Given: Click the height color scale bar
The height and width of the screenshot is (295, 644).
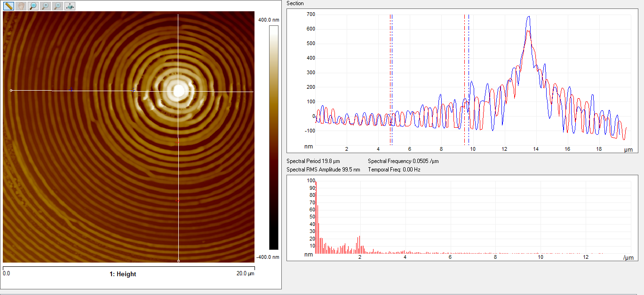Looking at the screenshot, I should click(x=273, y=137).
